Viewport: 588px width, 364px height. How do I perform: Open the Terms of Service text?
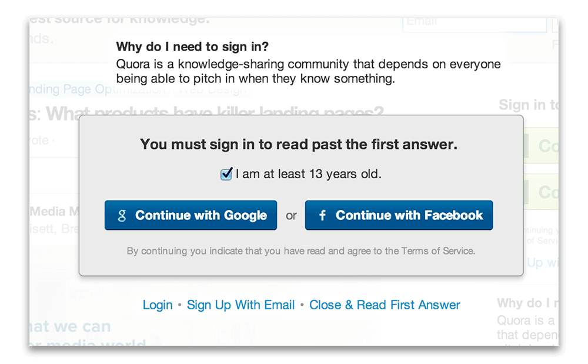[x=437, y=251]
